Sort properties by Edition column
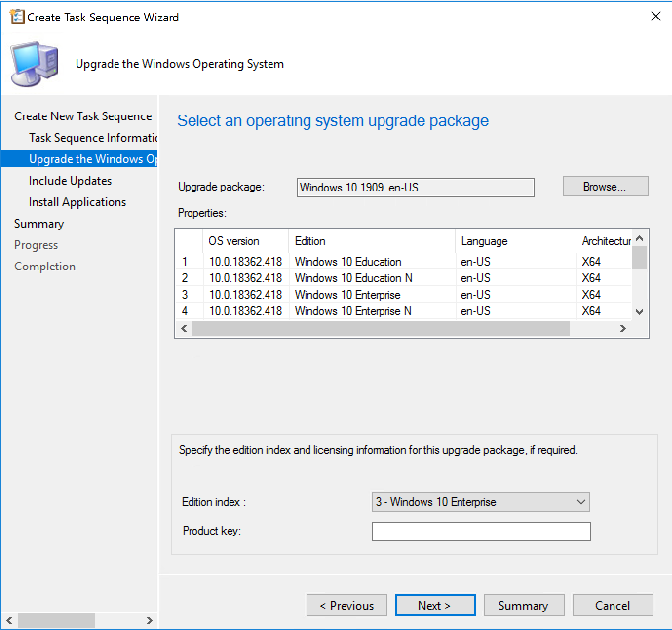The width and height of the screenshot is (672, 630). (x=372, y=241)
